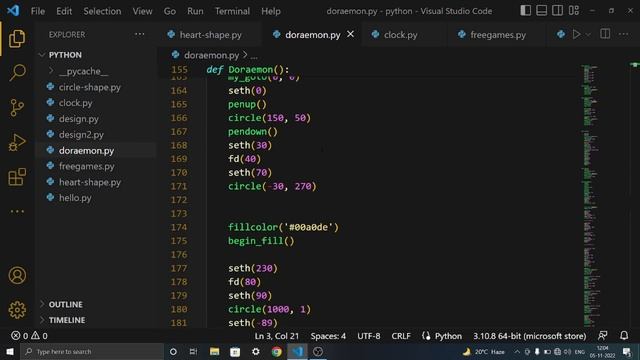The width and height of the screenshot is (640, 360).
Task: Open Windows Start button
Action: click(x=10, y=351)
